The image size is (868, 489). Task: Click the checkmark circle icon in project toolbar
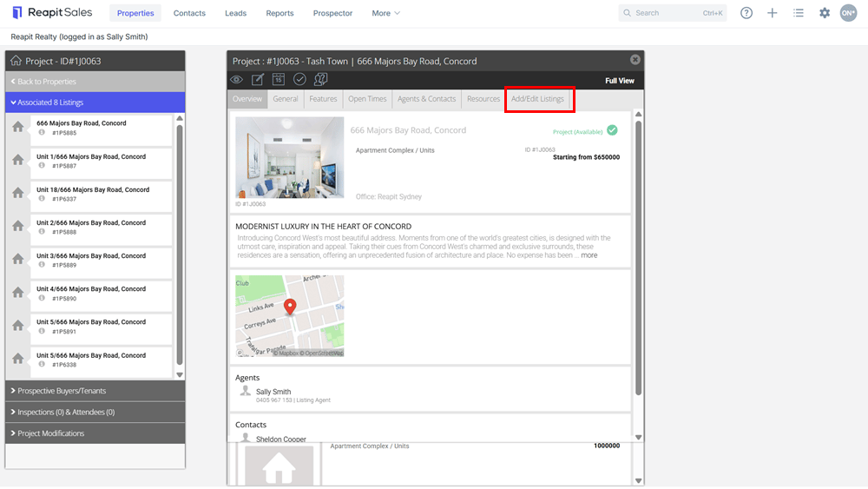[299, 80]
